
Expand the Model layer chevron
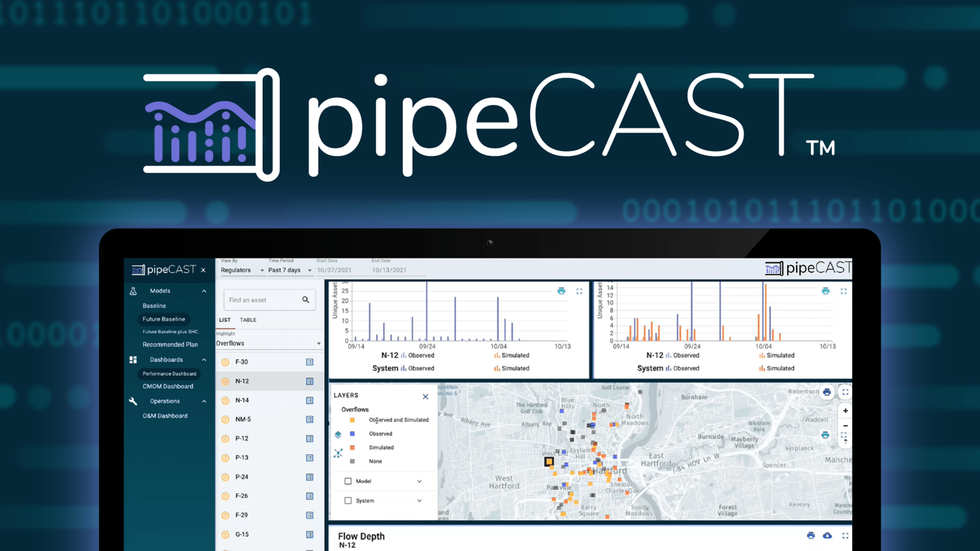pos(420,481)
